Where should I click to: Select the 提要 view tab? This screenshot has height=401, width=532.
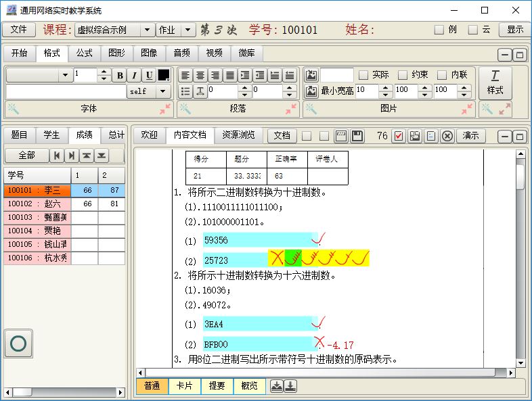[x=217, y=385]
